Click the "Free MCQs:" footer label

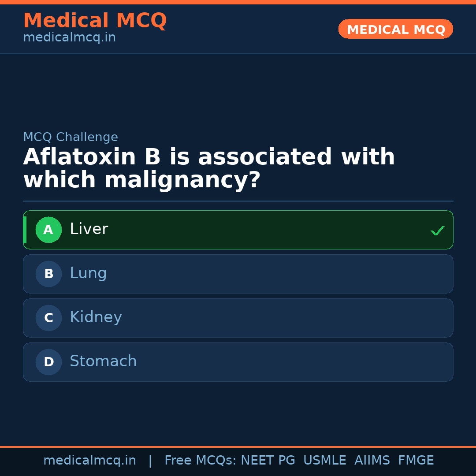click(201, 461)
